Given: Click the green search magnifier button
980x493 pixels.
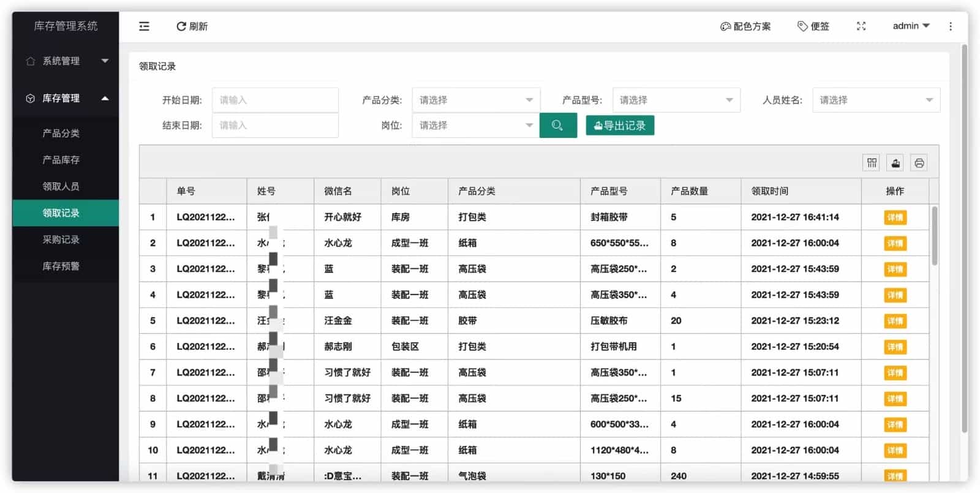Looking at the screenshot, I should point(557,126).
